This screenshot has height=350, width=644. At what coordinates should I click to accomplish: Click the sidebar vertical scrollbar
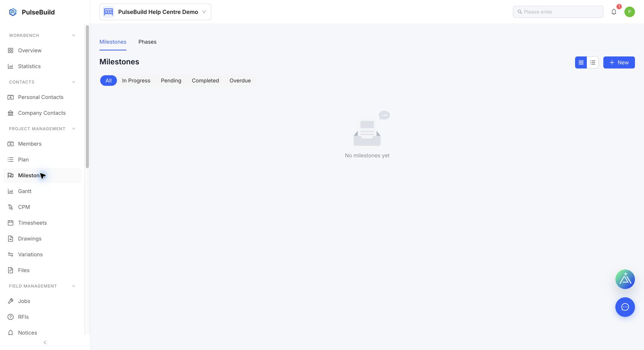87,96
